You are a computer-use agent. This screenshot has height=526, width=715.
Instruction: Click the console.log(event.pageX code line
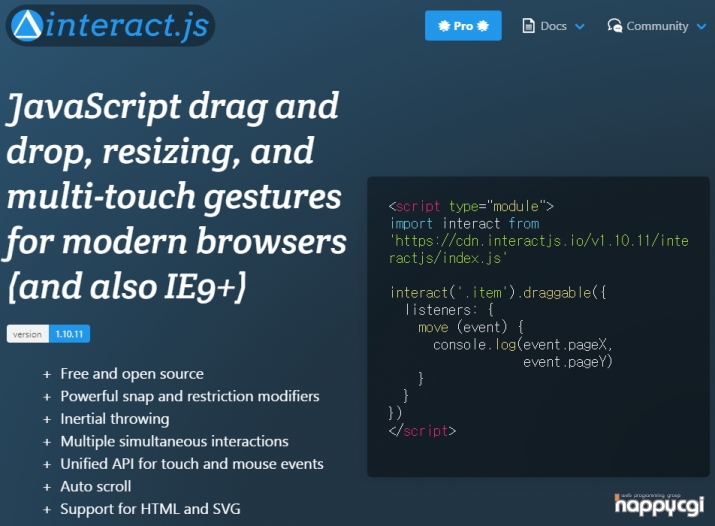522,344
